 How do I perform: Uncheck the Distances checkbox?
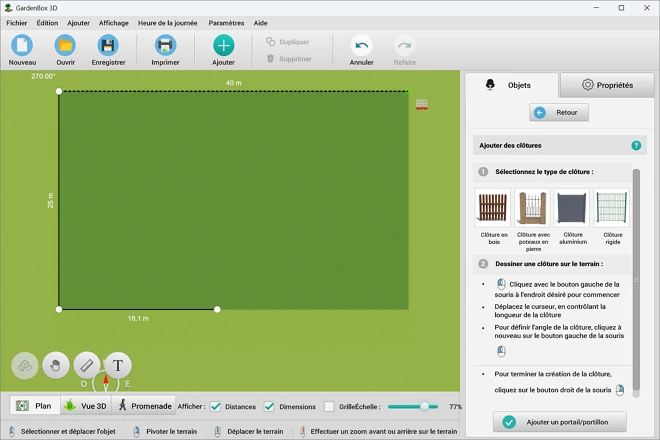click(215, 406)
